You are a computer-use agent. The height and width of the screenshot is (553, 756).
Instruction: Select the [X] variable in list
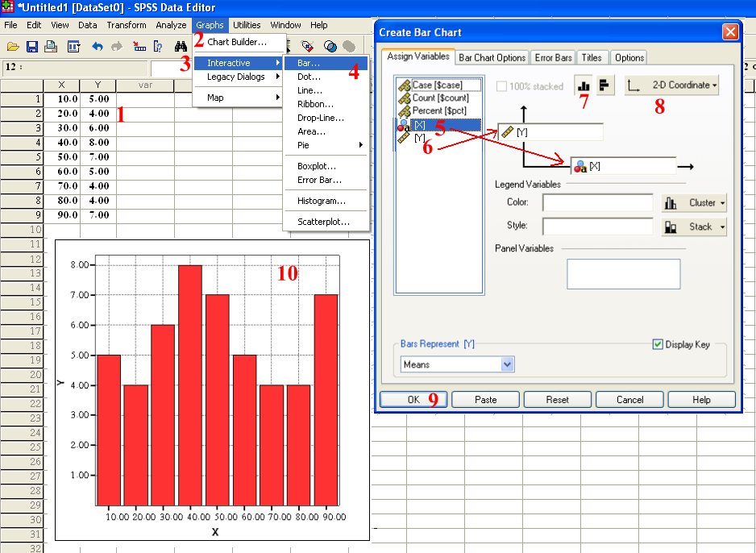tap(438, 125)
